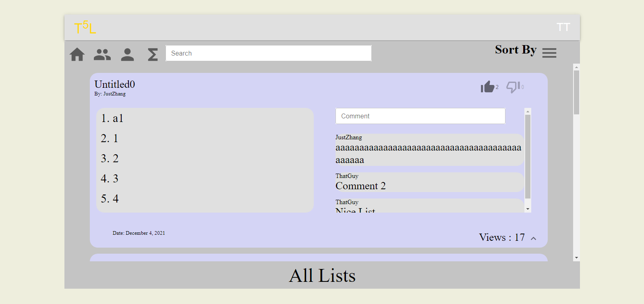Open the single-user lists icon
Viewport: 644px width, 304px height.
pyautogui.click(x=127, y=54)
